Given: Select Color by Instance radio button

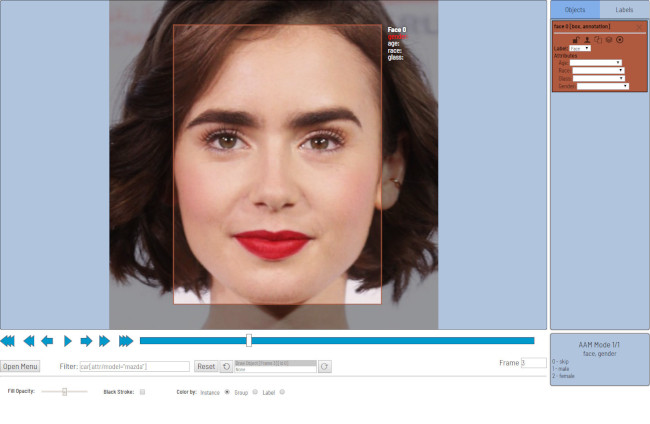Looking at the screenshot, I should pos(227,392).
